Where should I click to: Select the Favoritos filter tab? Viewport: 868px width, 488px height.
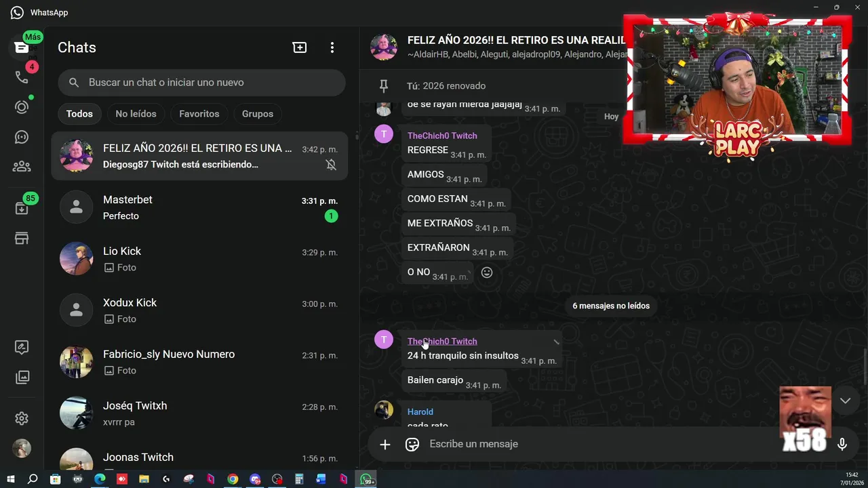click(x=199, y=114)
